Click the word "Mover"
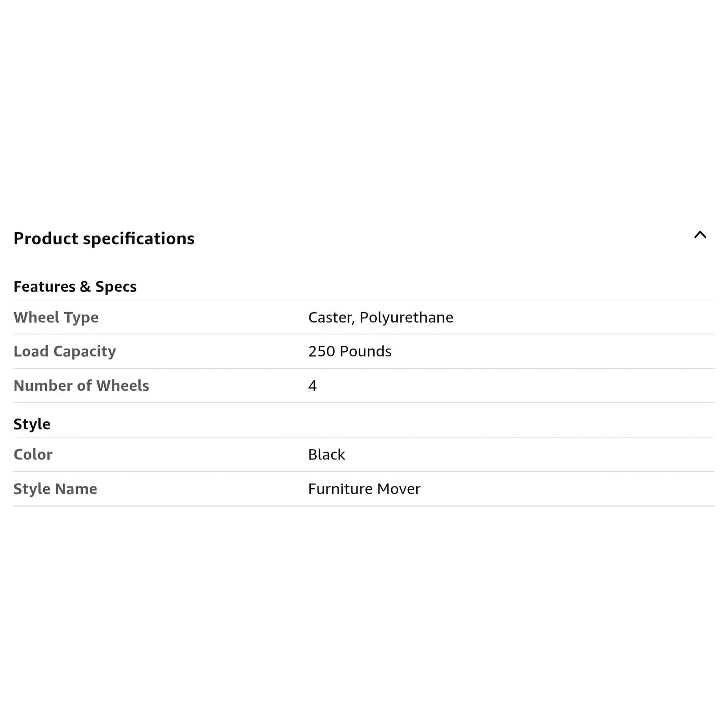The height and width of the screenshot is (728, 728). (x=399, y=489)
